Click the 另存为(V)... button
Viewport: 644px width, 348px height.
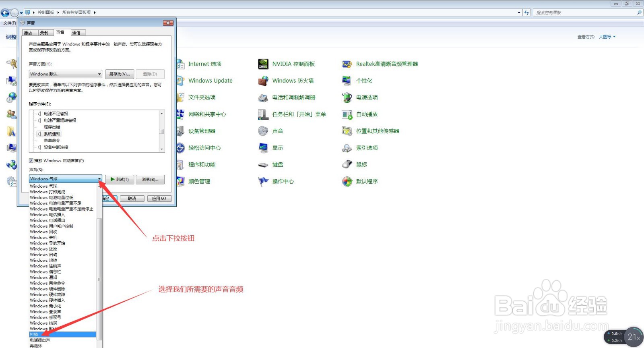tap(120, 74)
